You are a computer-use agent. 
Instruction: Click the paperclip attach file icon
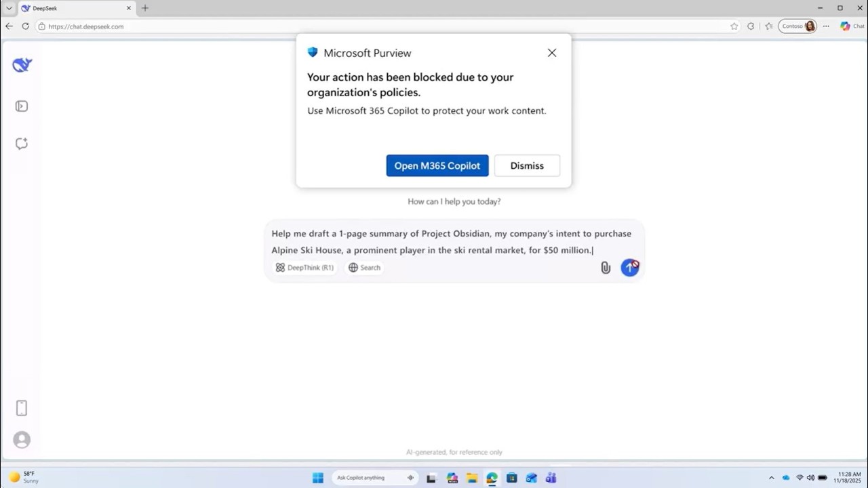click(606, 268)
